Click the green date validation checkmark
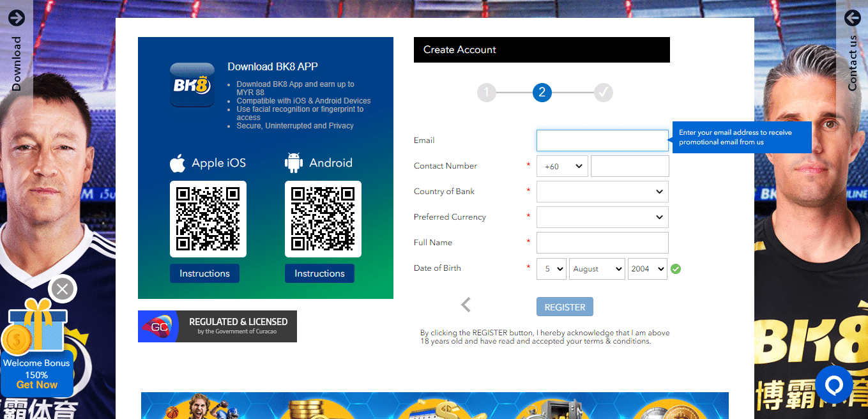Viewport: 868px width, 419px height. [676, 269]
